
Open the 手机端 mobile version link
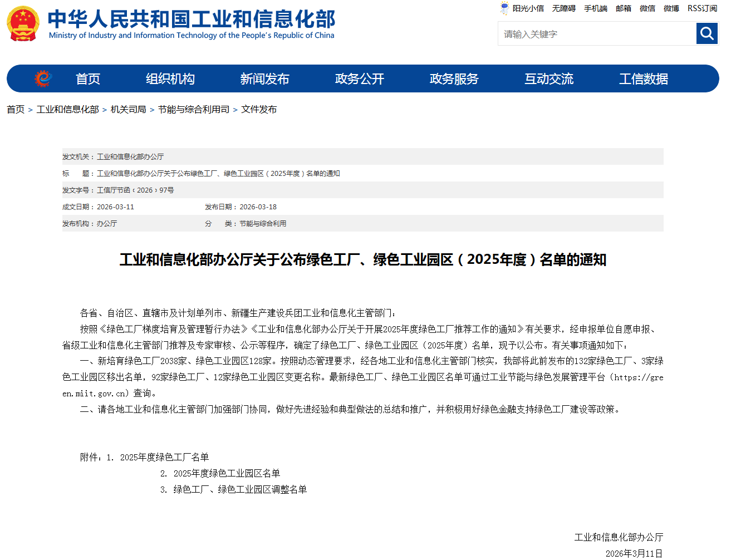coord(595,8)
